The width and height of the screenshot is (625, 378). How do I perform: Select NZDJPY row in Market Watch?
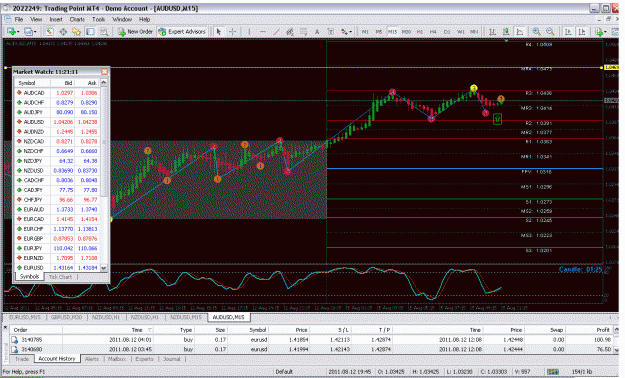pos(57,161)
